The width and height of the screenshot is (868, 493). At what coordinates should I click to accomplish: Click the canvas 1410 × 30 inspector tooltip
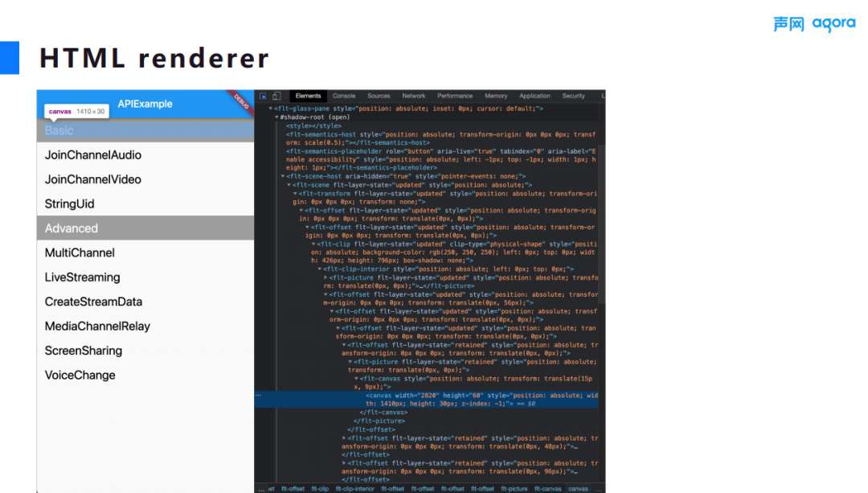click(76, 111)
